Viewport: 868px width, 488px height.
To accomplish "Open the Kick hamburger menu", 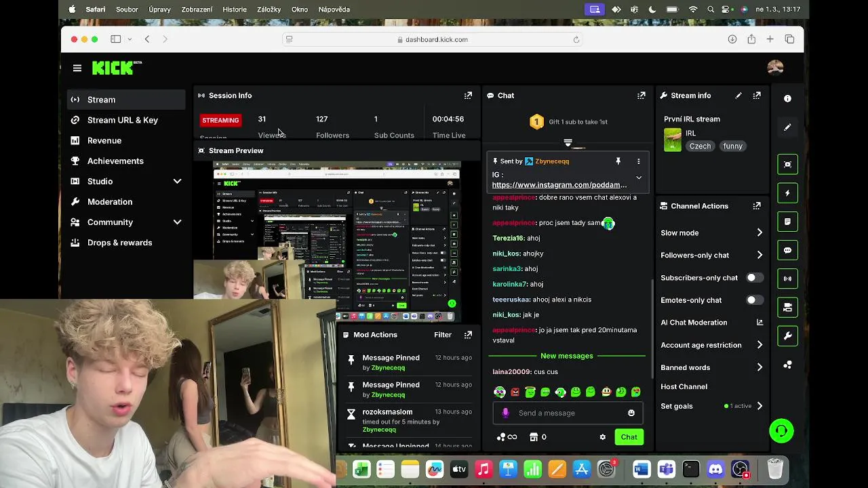I will 77,68.
